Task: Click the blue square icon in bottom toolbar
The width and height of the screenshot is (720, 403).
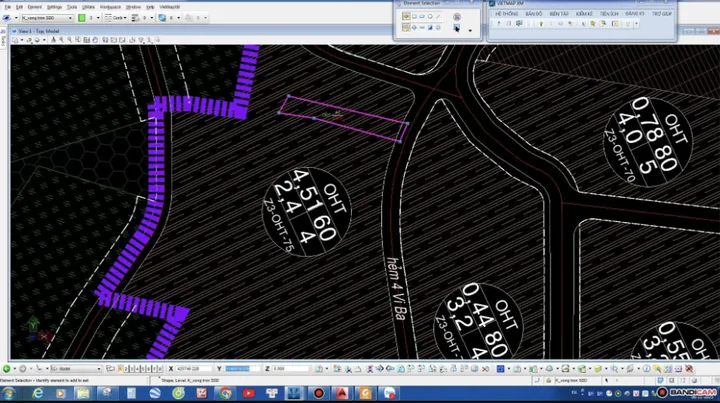Action: (x=501, y=369)
